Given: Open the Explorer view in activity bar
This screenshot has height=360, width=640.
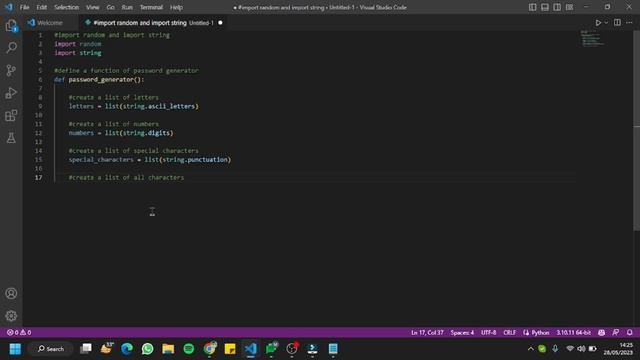Looking at the screenshot, I should pos(11,26).
